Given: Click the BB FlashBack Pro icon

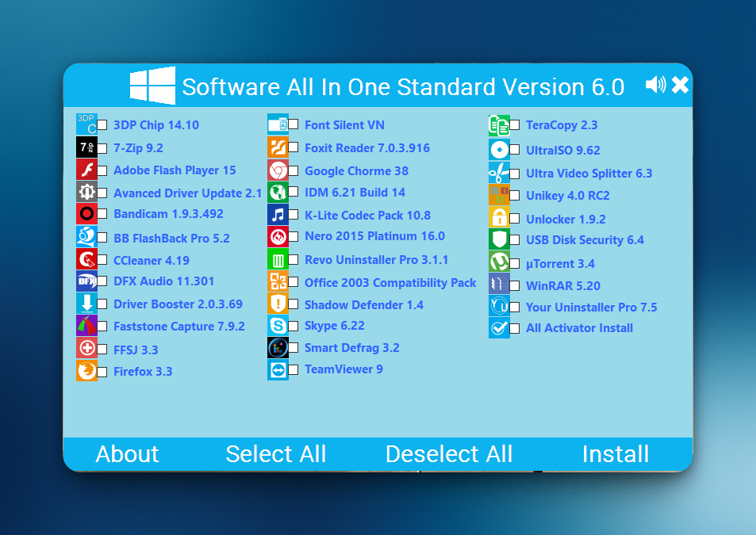Looking at the screenshot, I should 86,236.
